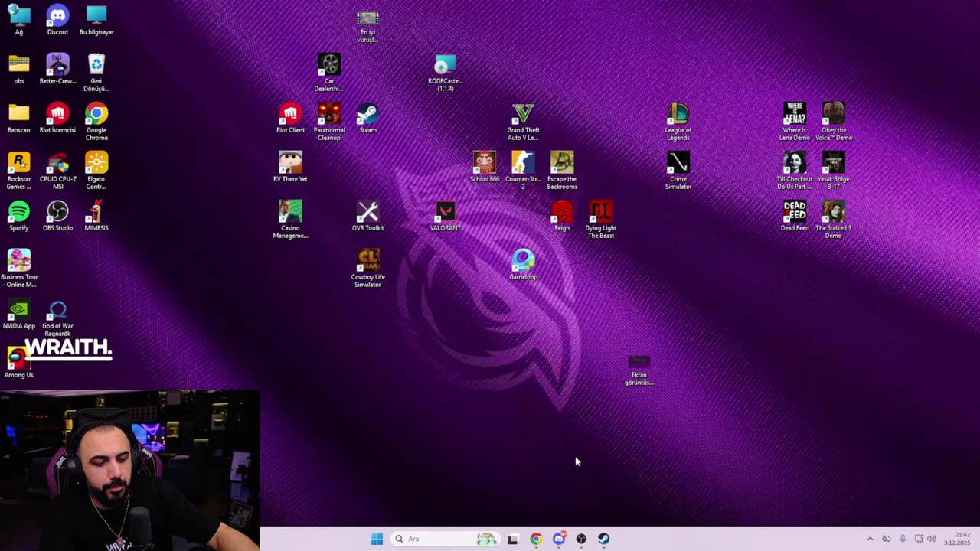Open Geri Dönüşüm recycle bin
The image size is (980, 551).
96,73
